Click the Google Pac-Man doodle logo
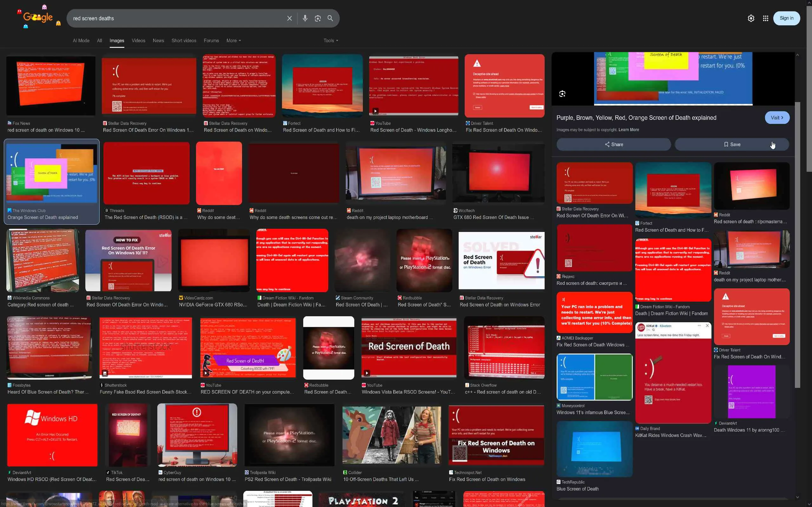The height and width of the screenshot is (507, 812). [39, 17]
